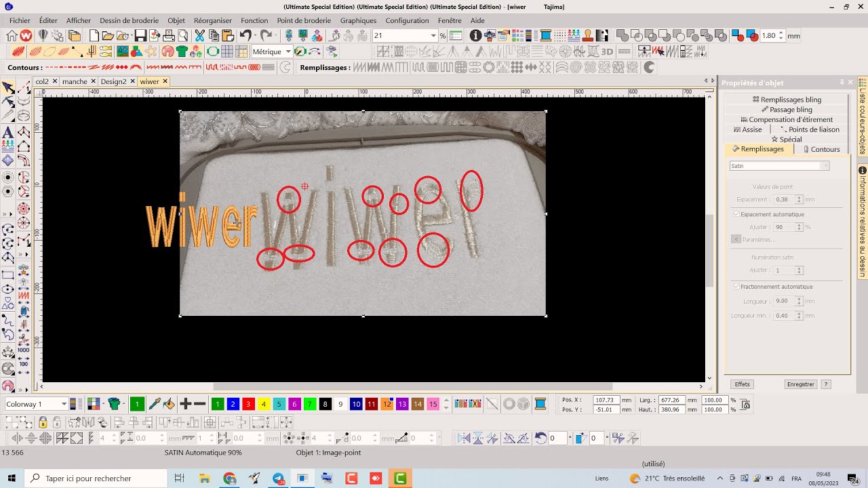
Task: Open the Métrique units dropdown
Action: [x=288, y=52]
